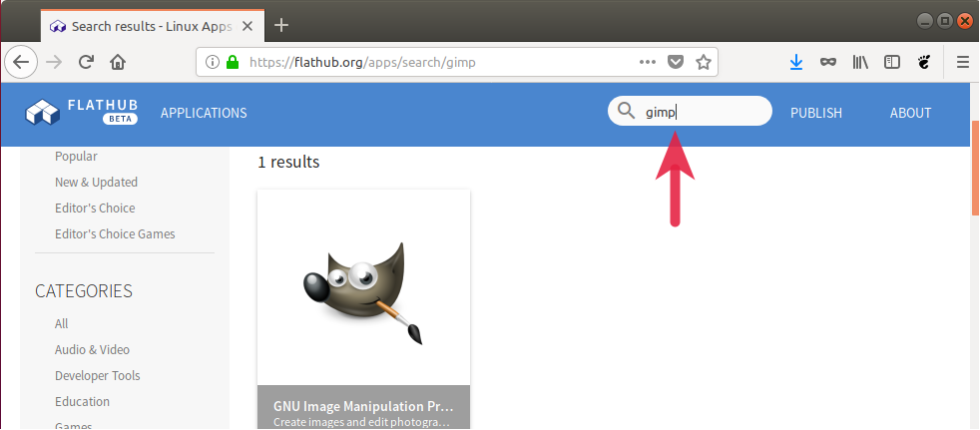The height and width of the screenshot is (430, 980).
Task: Open the PUBLISH page
Action: pyautogui.click(x=816, y=113)
